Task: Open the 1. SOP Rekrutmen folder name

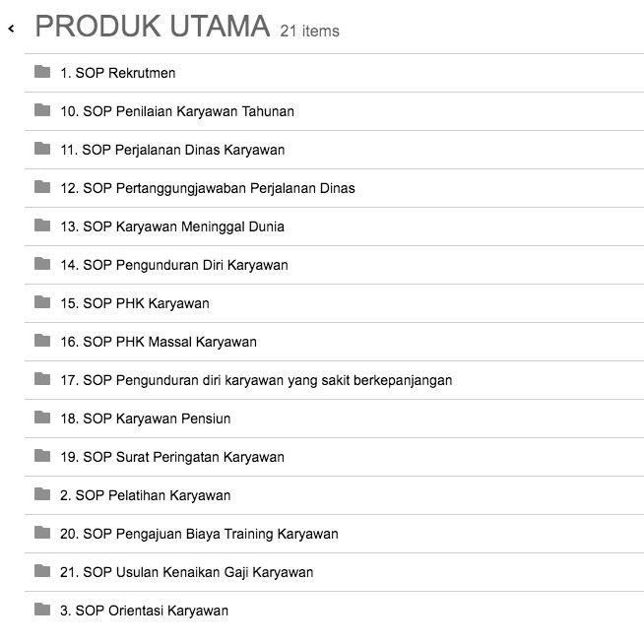Action: [117, 73]
